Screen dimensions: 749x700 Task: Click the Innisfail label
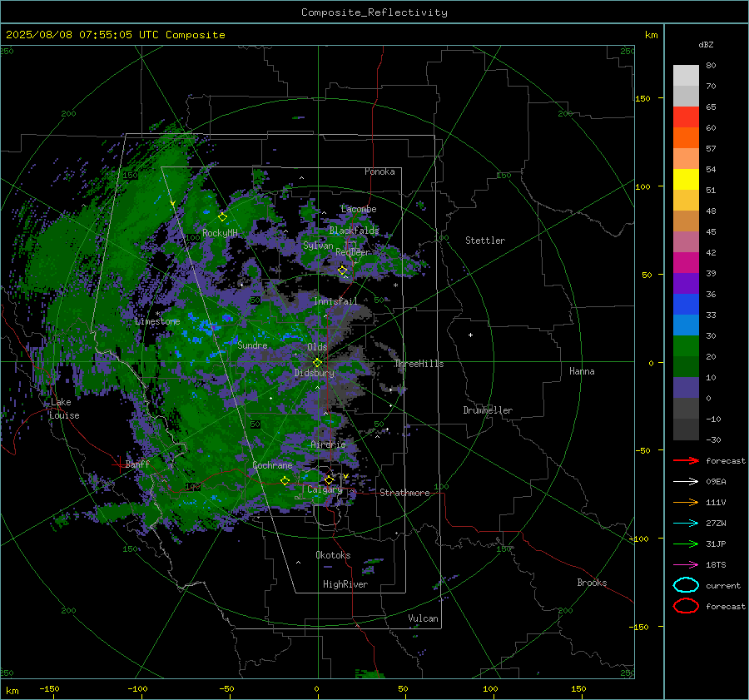click(x=335, y=301)
